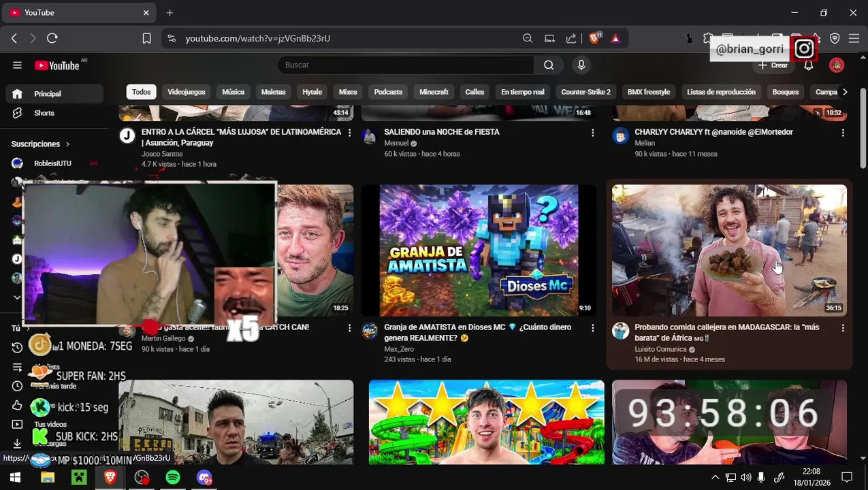868x490 pixels.
Task: Click the address bar URL
Action: 258,38
